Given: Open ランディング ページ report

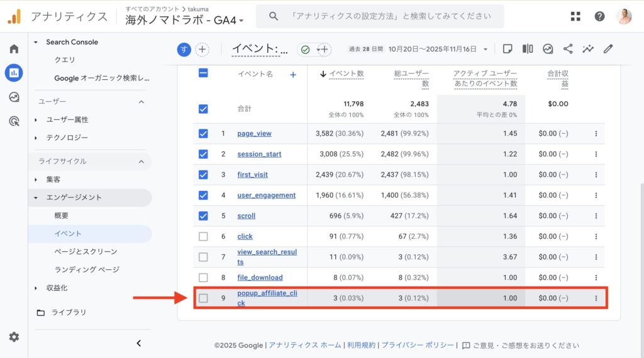Looking at the screenshot, I should tap(87, 270).
